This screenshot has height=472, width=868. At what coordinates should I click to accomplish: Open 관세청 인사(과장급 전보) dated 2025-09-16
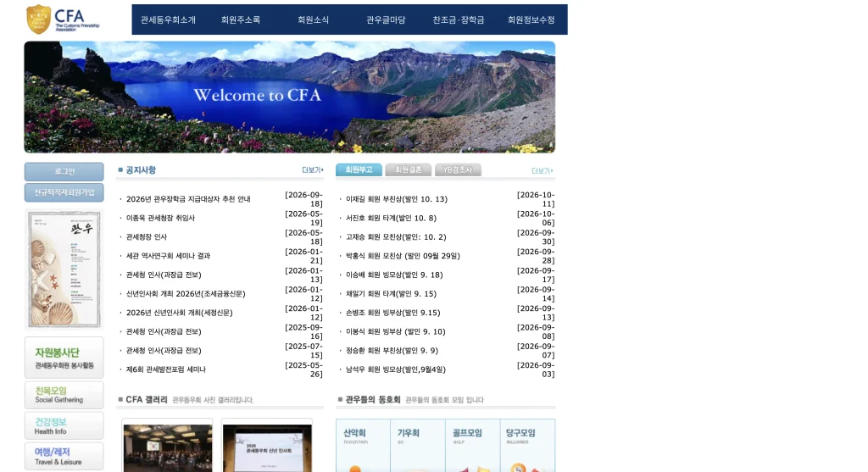click(x=164, y=331)
